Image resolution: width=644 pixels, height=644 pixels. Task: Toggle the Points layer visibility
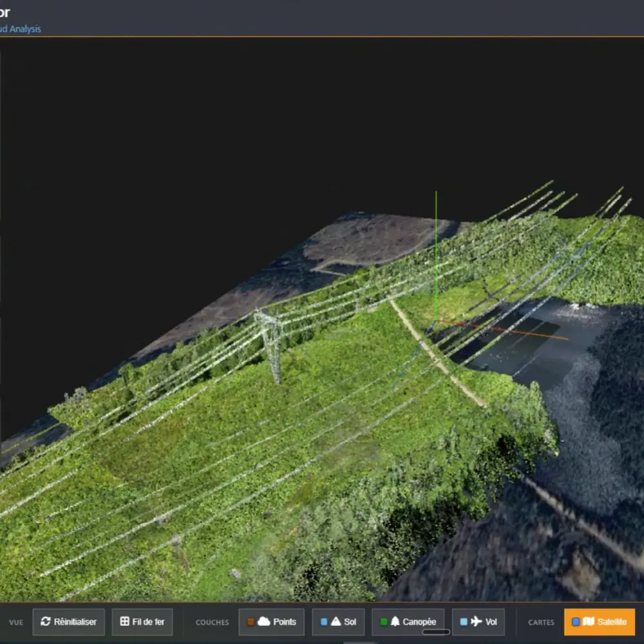pyautogui.click(x=271, y=622)
